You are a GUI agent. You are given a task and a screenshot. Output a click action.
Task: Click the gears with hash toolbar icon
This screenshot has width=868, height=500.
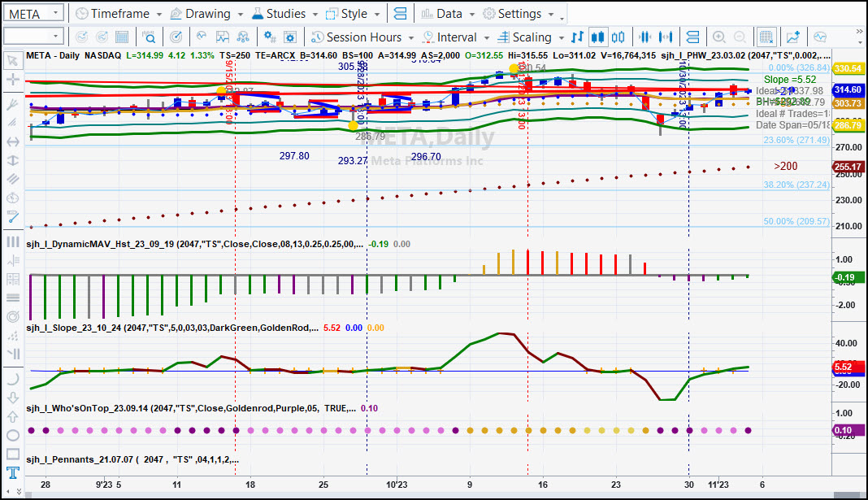270,37
